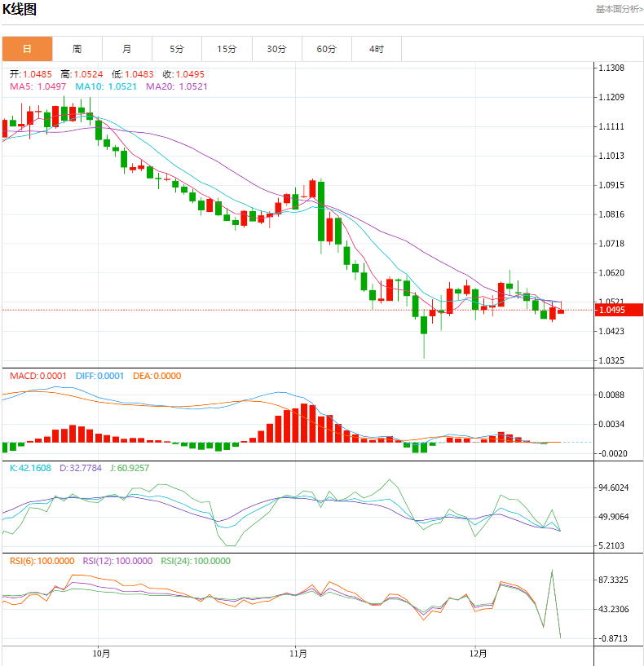Click the 94.6024 KDJ axis label
This screenshot has height=666, width=644.
coord(614,487)
